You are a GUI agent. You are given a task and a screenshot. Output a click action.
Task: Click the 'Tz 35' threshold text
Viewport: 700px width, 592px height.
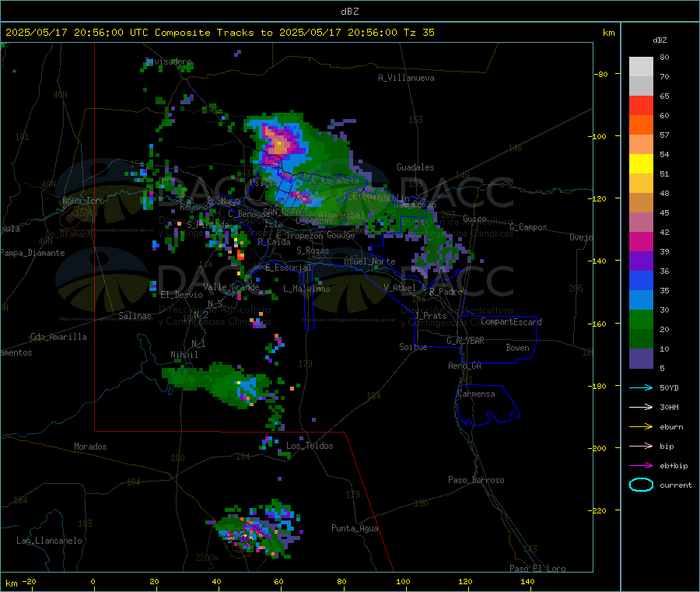click(x=418, y=33)
